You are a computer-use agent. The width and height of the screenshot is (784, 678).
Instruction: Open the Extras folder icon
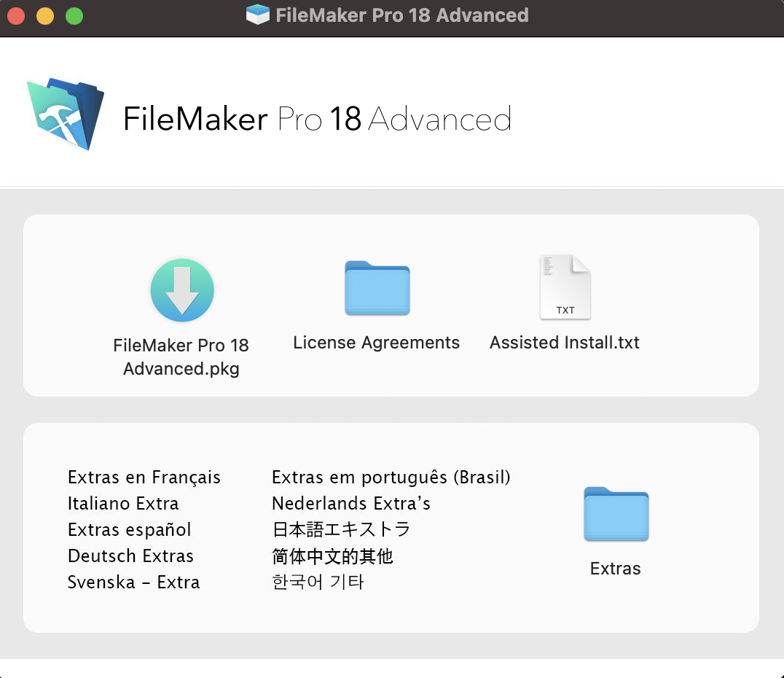616,514
